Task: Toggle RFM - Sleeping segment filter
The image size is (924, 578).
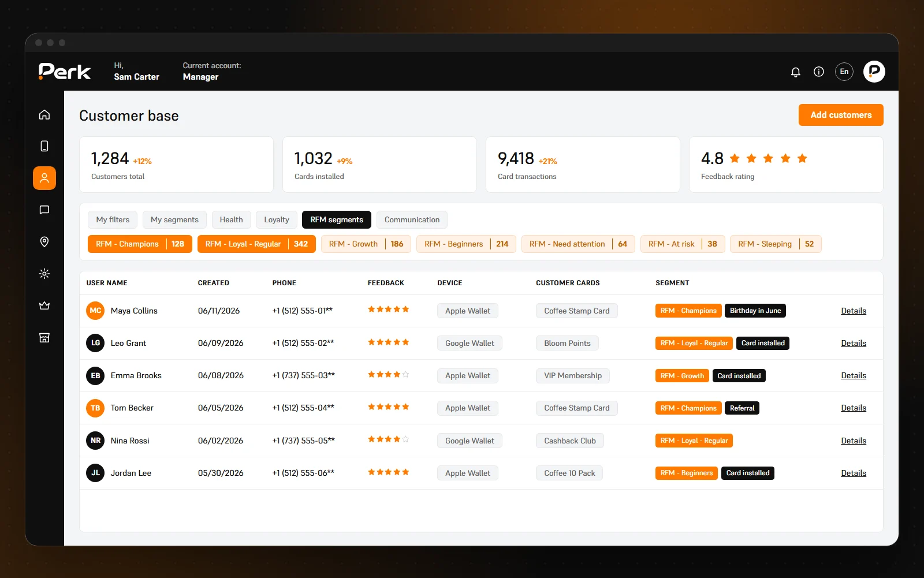Action: (x=776, y=244)
